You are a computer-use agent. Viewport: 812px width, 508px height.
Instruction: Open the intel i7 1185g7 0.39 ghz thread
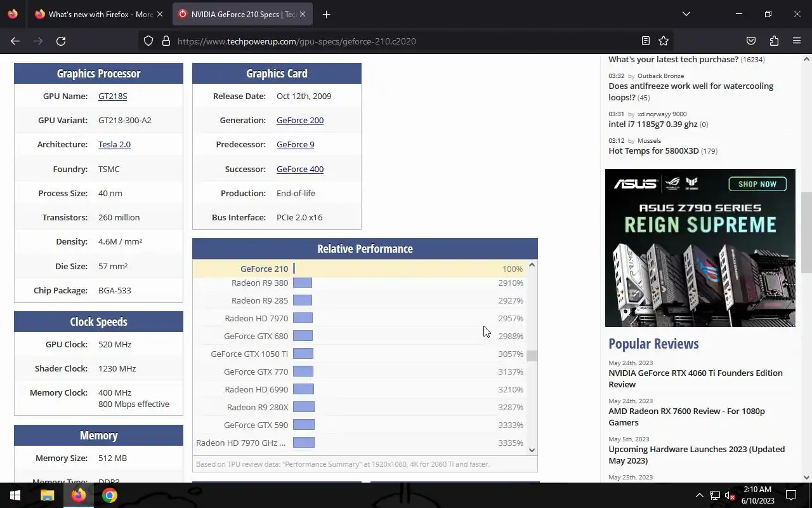click(x=653, y=124)
